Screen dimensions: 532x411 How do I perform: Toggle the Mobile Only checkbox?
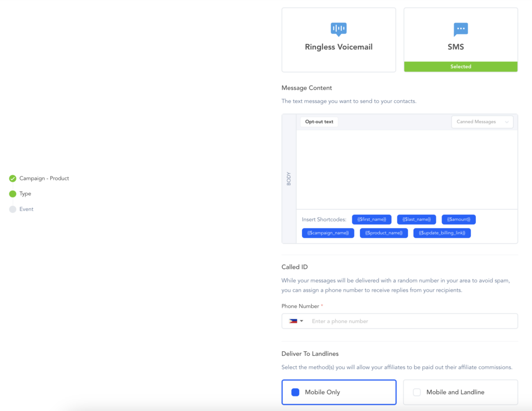tap(295, 392)
